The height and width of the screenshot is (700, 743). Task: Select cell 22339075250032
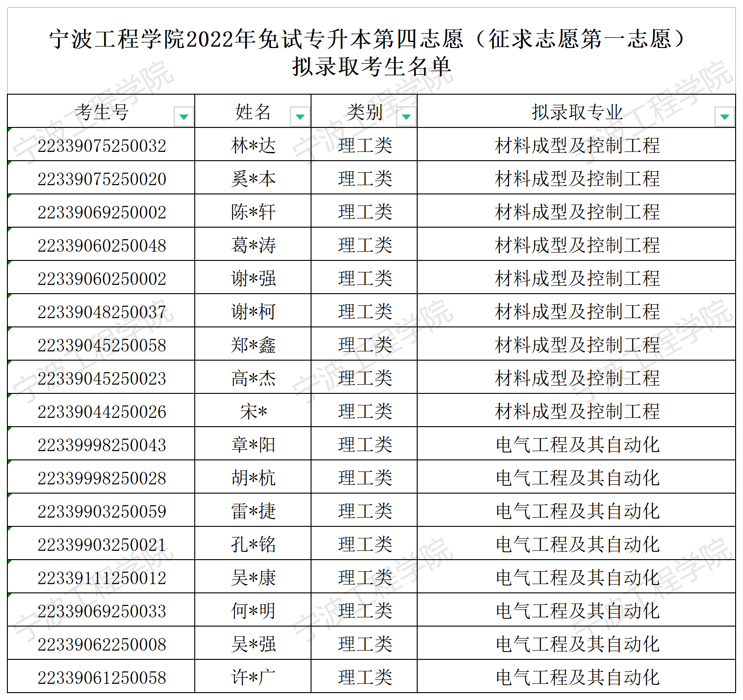pyautogui.click(x=101, y=145)
